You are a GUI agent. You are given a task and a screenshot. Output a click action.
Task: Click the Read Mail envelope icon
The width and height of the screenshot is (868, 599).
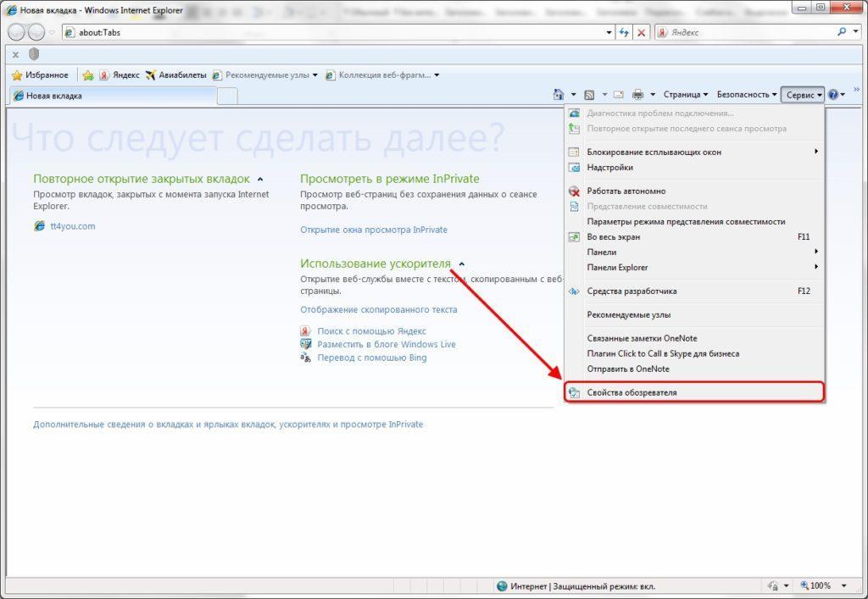618,95
